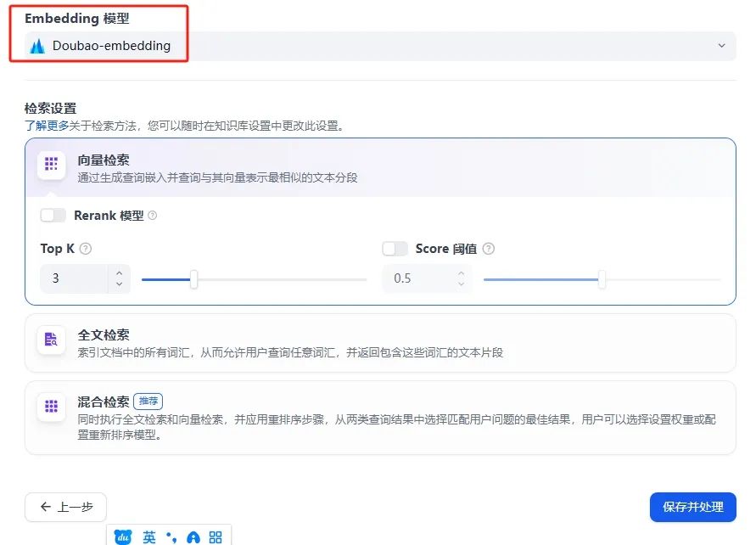Click the 推荐 badge next to 混合检索
Image resolution: width=756 pixels, height=545 pixels.
(148, 400)
